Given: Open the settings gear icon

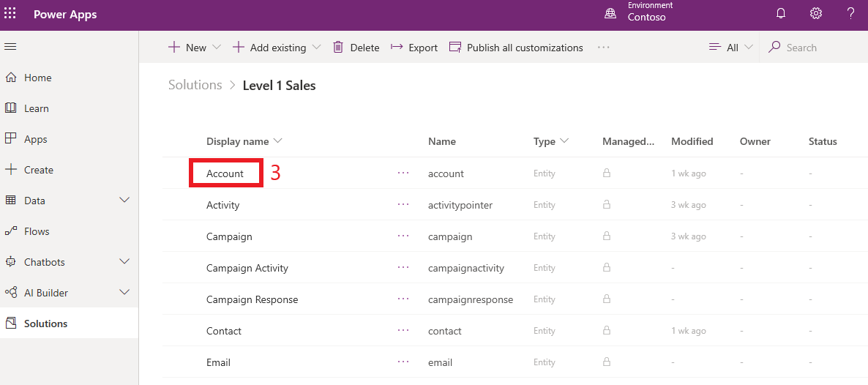Looking at the screenshot, I should click(x=816, y=15).
